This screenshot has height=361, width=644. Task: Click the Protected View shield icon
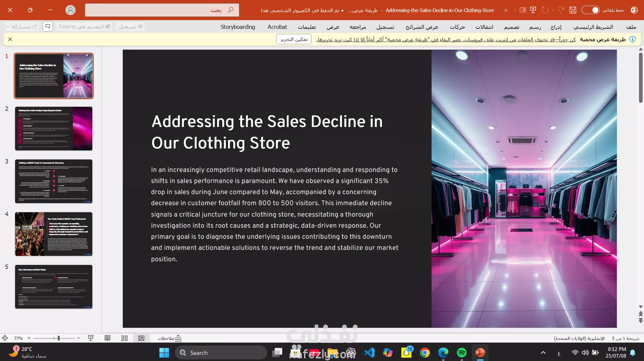[633, 39]
